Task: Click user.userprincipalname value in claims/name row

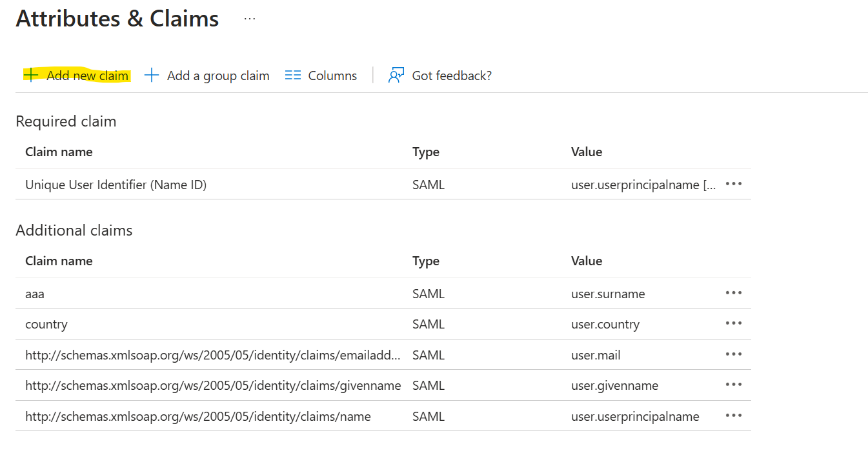Action: (x=635, y=417)
